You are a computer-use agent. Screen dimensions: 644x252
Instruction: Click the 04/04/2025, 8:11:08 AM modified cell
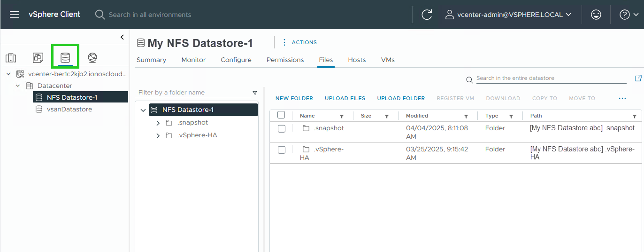[x=437, y=132]
